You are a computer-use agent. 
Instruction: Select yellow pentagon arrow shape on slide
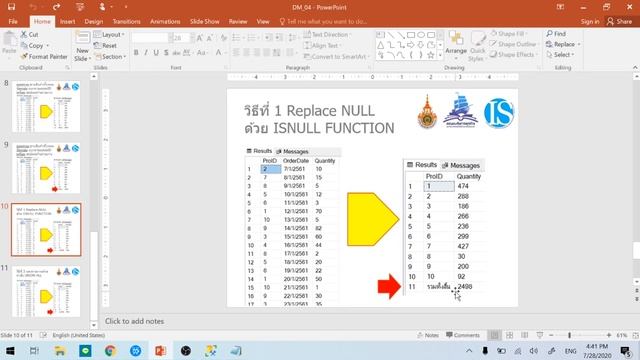[x=373, y=219]
